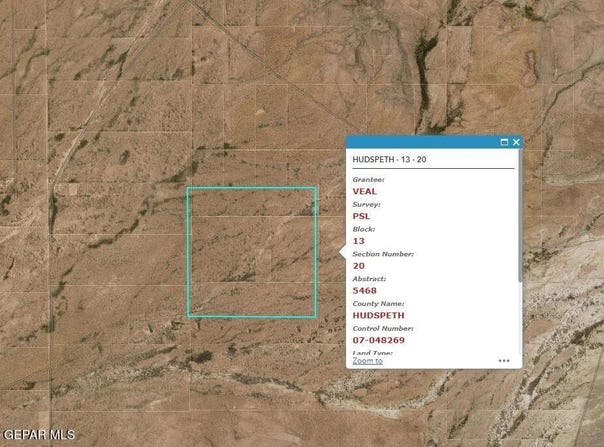This screenshot has height=447, width=604.
Task: Close the HUDSPETH parcel popup
Action: (516, 142)
